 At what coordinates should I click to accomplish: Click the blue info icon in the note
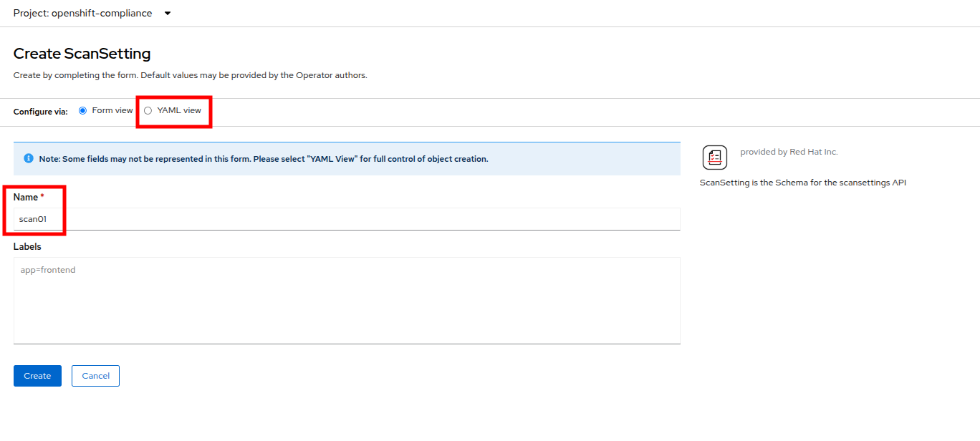29,158
